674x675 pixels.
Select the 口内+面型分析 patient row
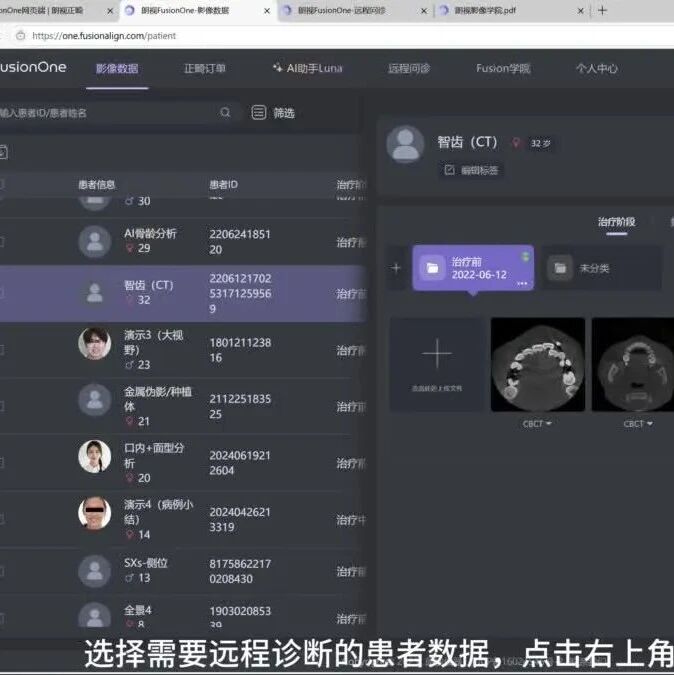pyautogui.click(x=183, y=463)
